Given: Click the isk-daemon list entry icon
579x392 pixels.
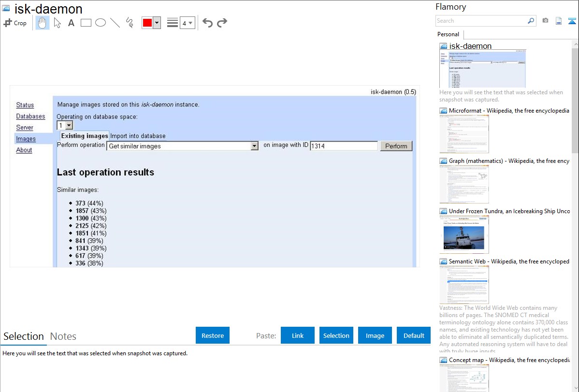Looking at the screenshot, I should 443,46.
